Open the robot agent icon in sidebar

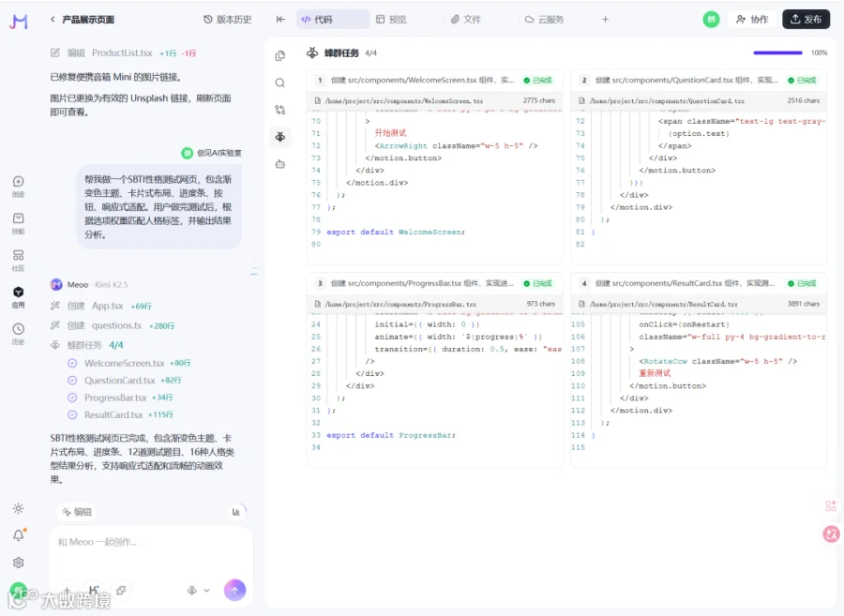tap(279, 164)
